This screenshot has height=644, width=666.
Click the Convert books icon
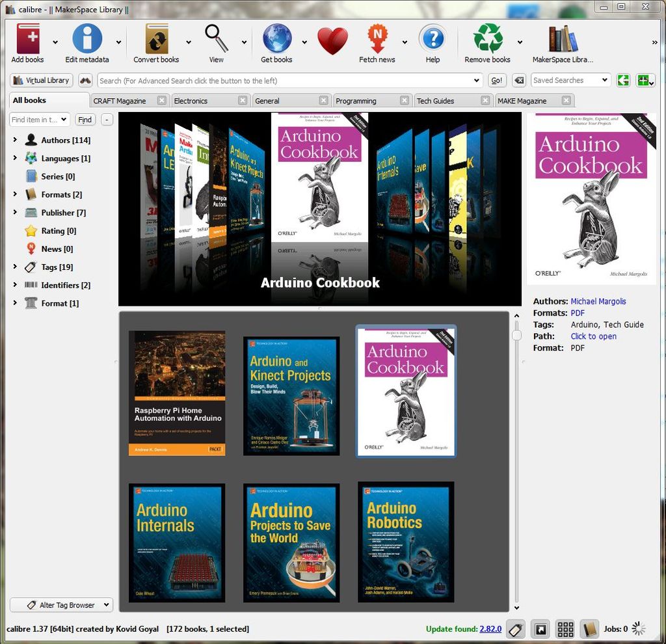[157, 38]
